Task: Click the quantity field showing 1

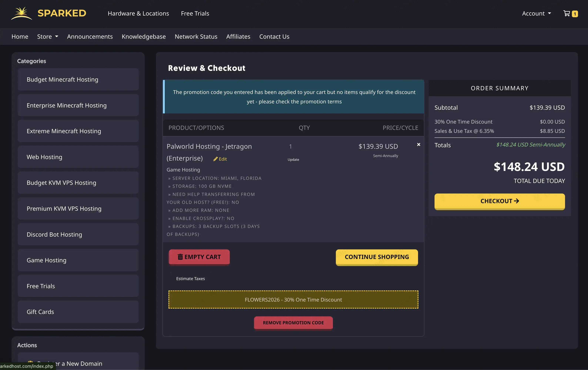Action: 291,147
